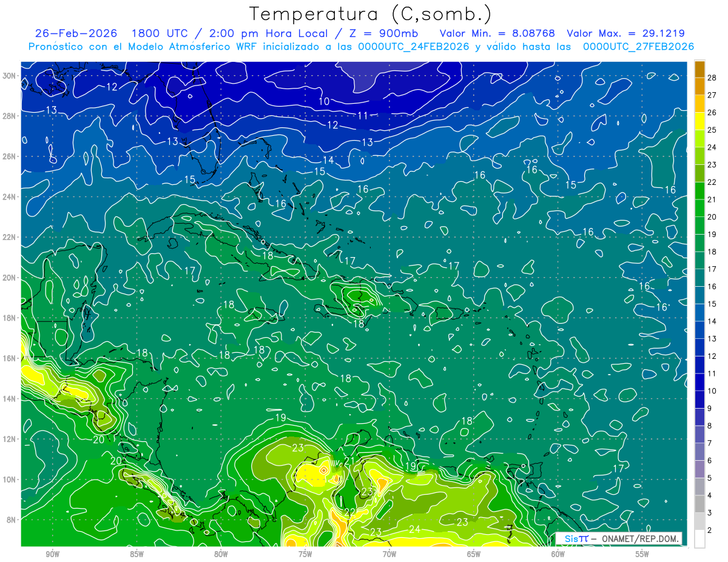Click the "14N" latitude axis label

[10, 399]
